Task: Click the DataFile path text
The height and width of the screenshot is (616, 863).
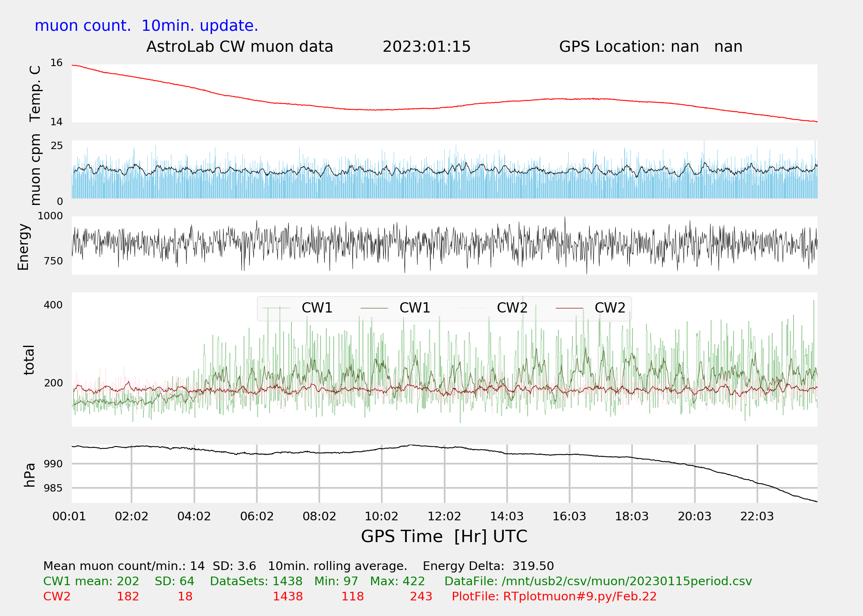Action: (598, 581)
